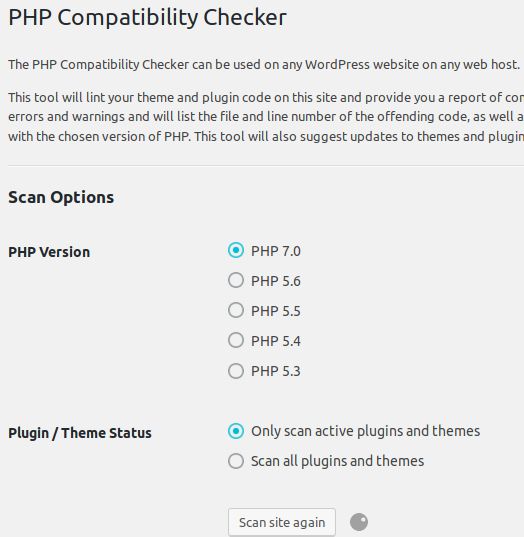Click the sentence about any WordPress website
This screenshot has width=524, height=537.
pos(264,64)
